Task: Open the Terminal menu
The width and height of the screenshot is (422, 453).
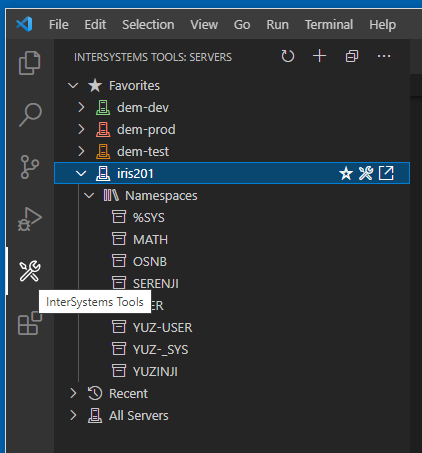Action: 329,25
